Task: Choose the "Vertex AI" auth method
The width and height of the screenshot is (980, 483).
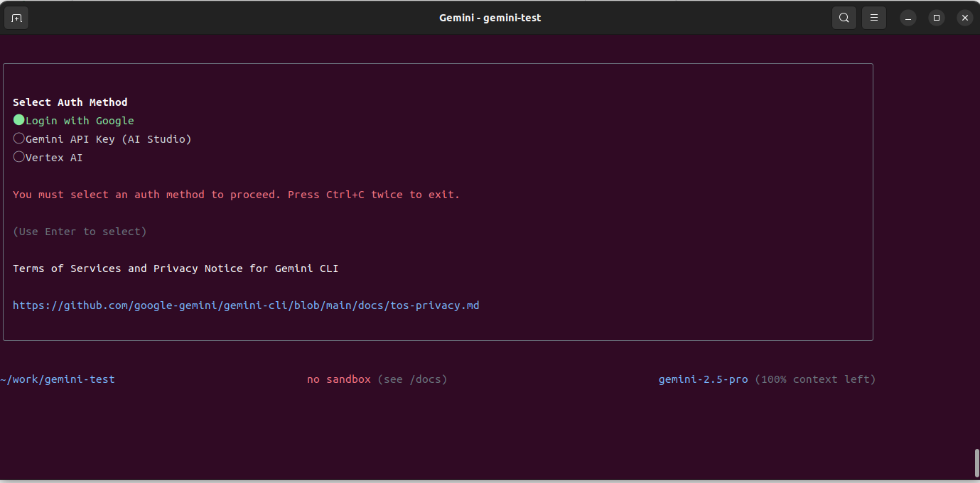Action: pyautogui.click(x=48, y=157)
